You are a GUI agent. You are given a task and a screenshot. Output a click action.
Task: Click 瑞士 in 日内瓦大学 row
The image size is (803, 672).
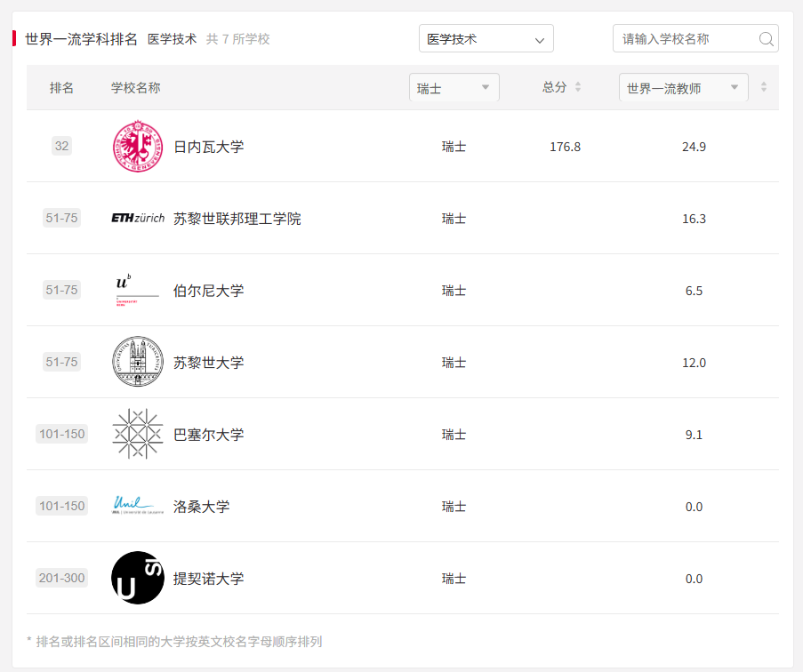(454, 147)
